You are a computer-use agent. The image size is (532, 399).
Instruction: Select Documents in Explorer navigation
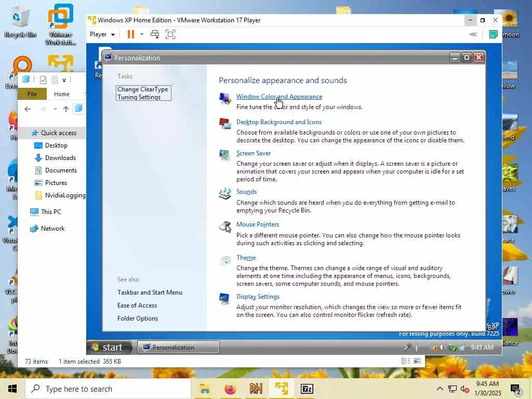click(x=56, y=170)
